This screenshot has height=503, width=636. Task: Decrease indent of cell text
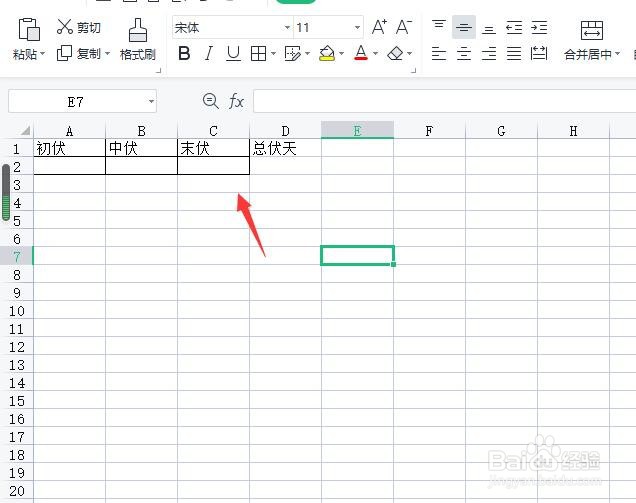pyautogui.click(x=514, y=28)
